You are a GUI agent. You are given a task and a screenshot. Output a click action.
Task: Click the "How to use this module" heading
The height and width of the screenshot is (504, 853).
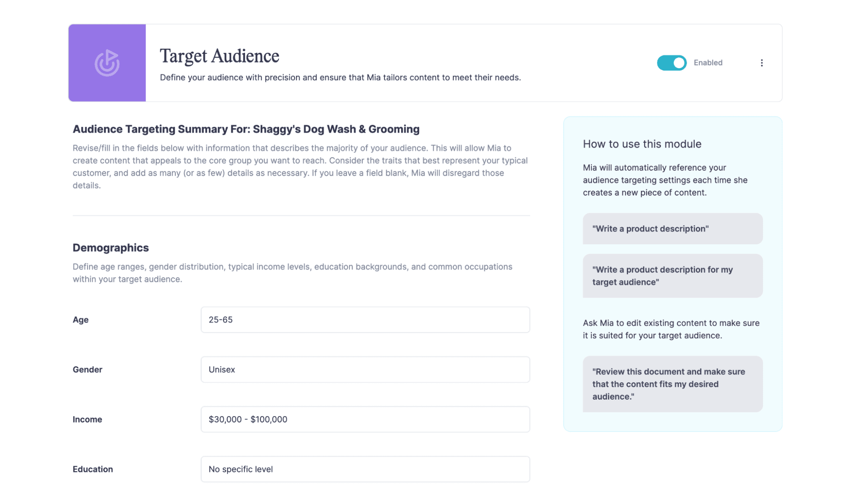coord(642,144)
